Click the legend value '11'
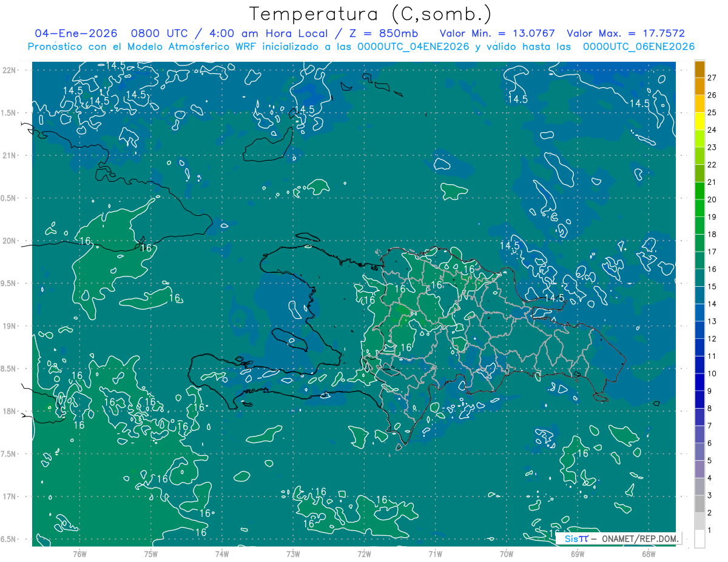The image size is (728, 562). point(712,356)
